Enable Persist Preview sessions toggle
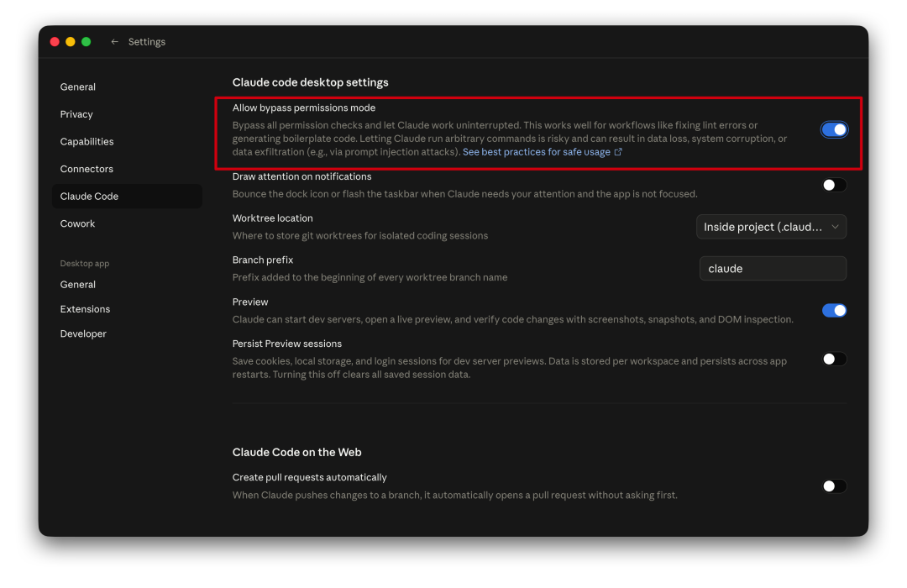Image resolution: width=907 pixels, height=588 pixels. point(834,359)
